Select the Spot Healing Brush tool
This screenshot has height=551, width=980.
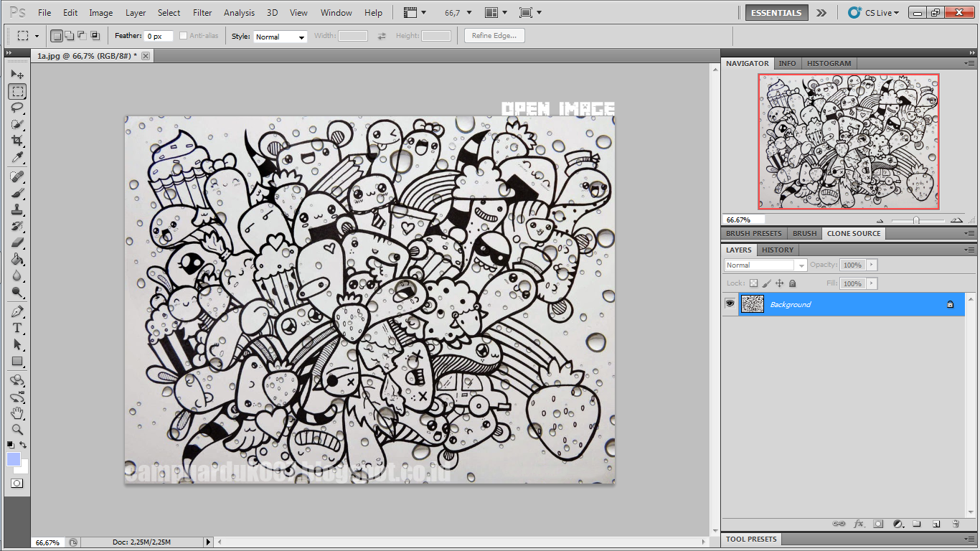17,176
